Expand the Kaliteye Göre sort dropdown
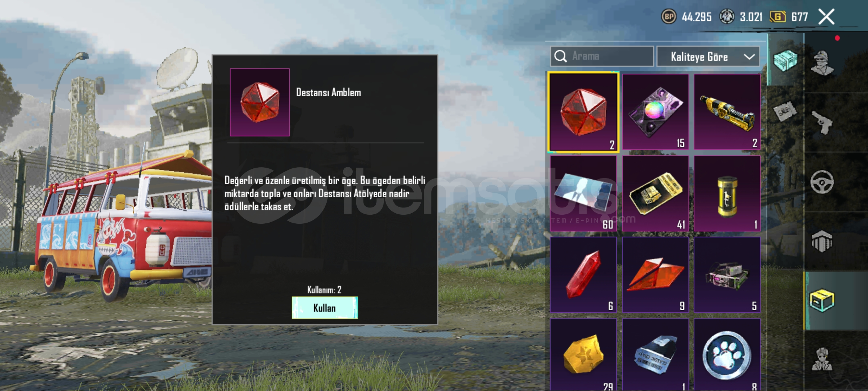 click(x=708, y=56)
